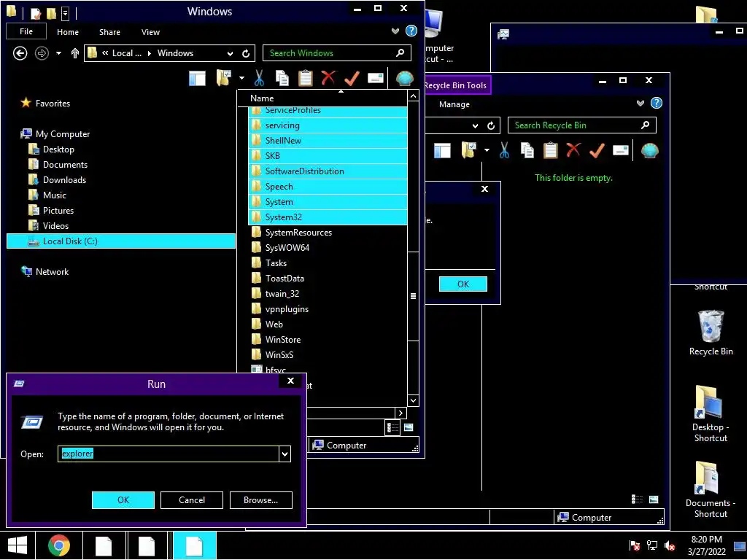747x560 pixels.
Task: Click the red X Delete icon in Windows explorer toolbar
Action: pyautogui.click(x=328, y=77)
